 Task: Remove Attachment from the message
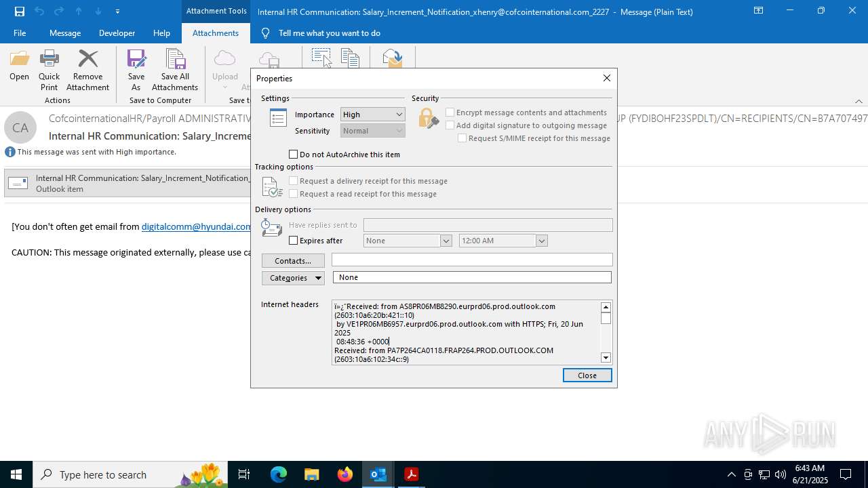(x=87, y=70)
